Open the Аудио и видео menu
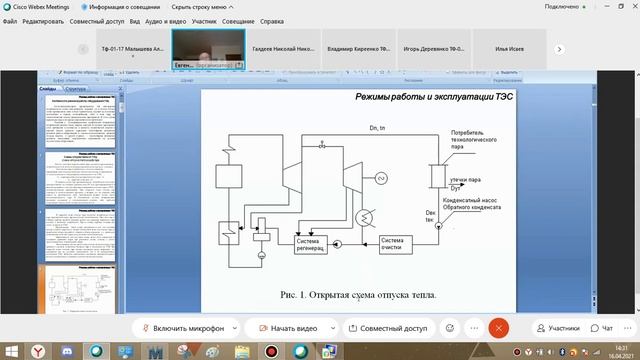The width and height of the screenshot is (640, 360). 166,21
